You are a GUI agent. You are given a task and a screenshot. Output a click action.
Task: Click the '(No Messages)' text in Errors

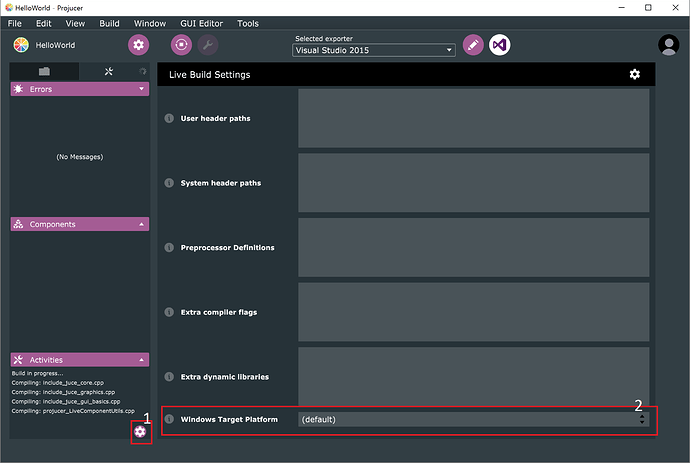click(x=80, y=157)
